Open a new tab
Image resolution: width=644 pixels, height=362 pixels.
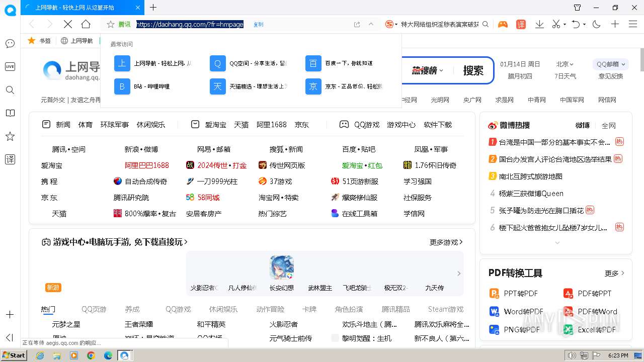(x=153, y=8)
